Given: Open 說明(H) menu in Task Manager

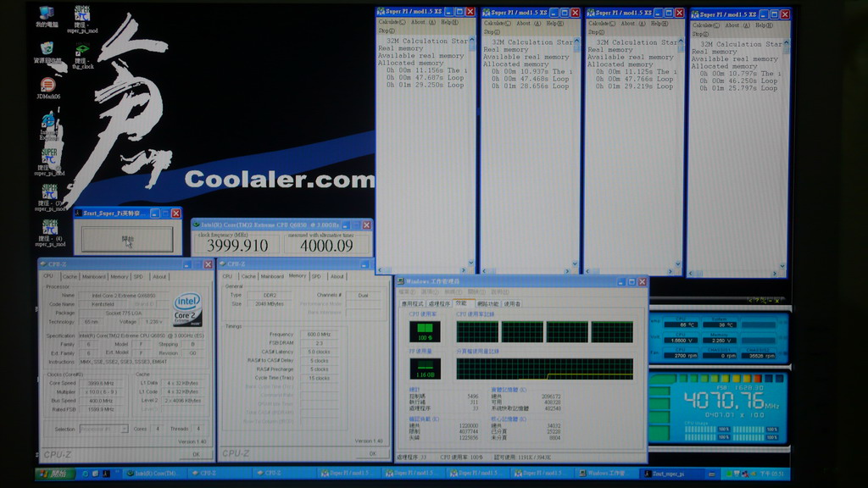Looking at the screenshot, I should coord(500,292).
